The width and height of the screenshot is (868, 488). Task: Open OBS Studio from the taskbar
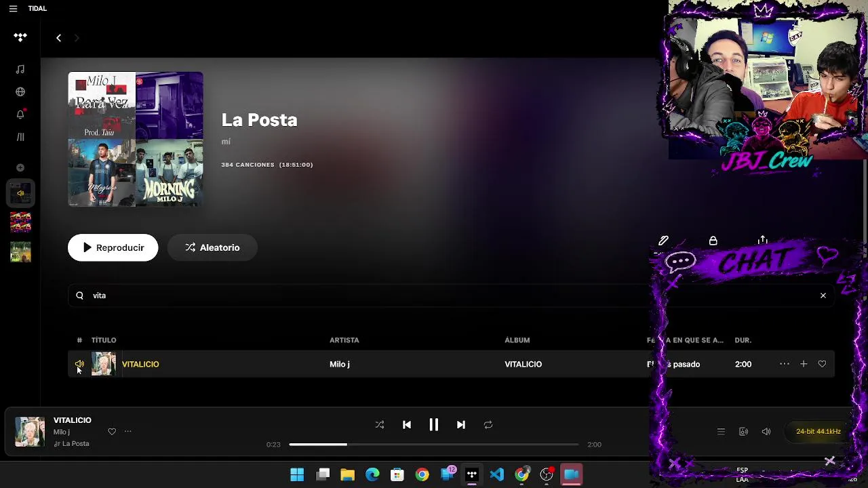(547, 474)
